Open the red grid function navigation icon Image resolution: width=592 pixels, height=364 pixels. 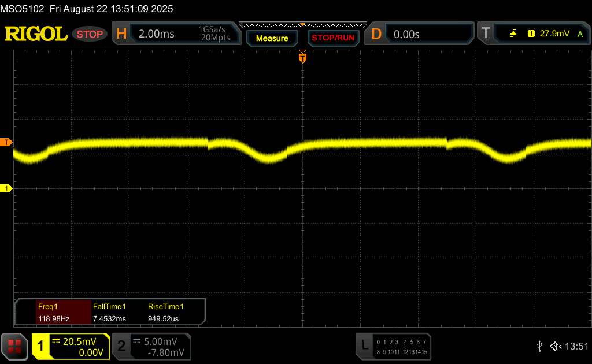15,346
